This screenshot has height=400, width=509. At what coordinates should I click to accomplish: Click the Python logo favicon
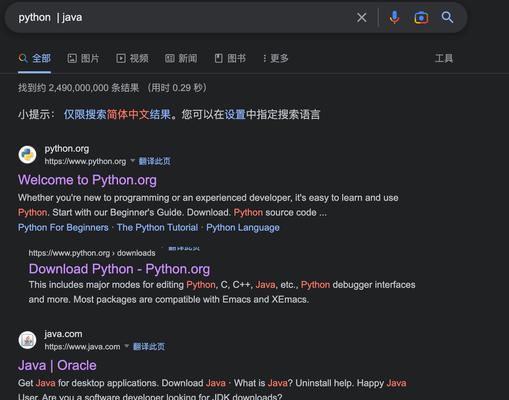tap(27, 155)
